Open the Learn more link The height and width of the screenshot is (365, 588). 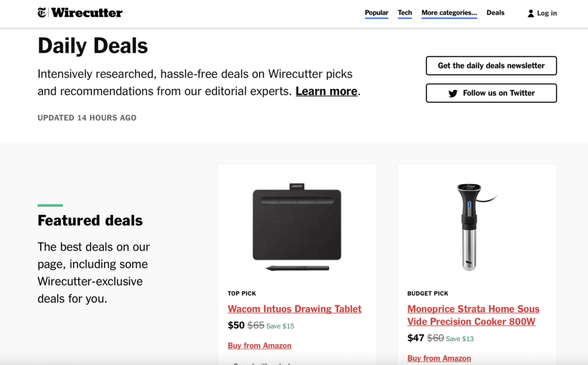pos(326,91)
